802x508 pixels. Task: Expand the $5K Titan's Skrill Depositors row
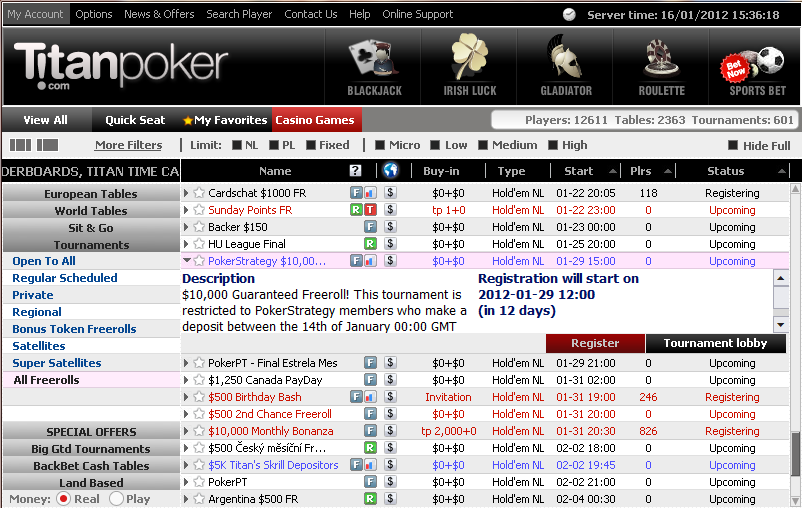click(x=186, y=465)
